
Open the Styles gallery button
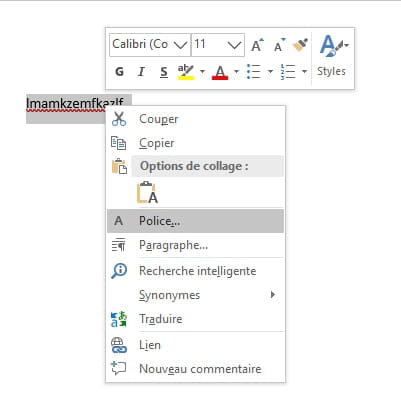tap(332, 56)
